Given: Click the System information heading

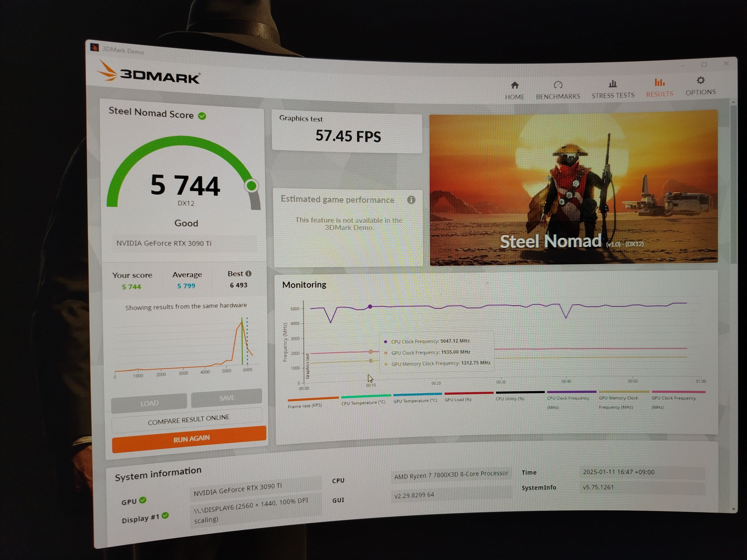Looking at the screenshot, I should point(158,474).
